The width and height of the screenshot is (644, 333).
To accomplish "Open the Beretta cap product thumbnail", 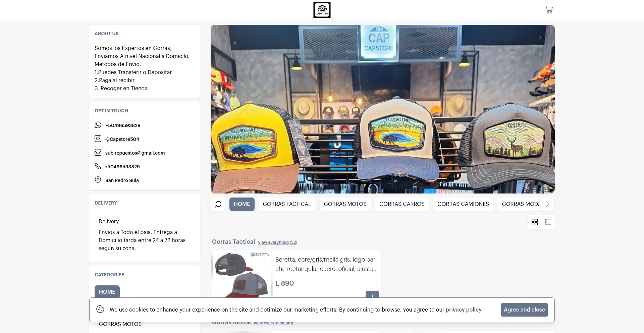I will tap(241, 274).
